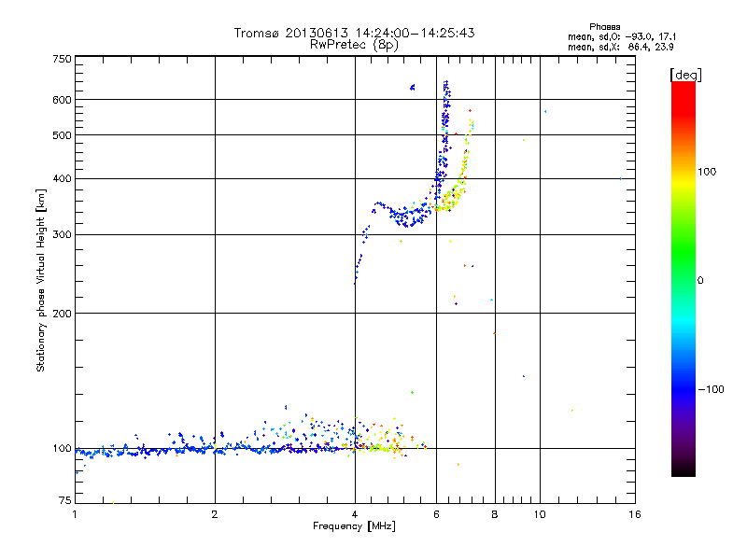Click the x-axis tick label '10'
Screen dimensions: 747x560
click(540, 514)
